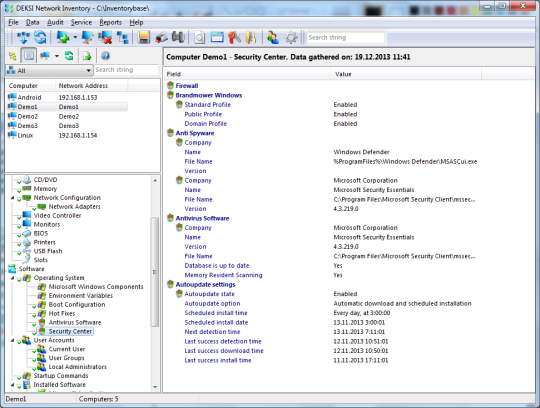Click the Database is up to date field
This screenshot has width=540, height=408.
pos(217,265)
